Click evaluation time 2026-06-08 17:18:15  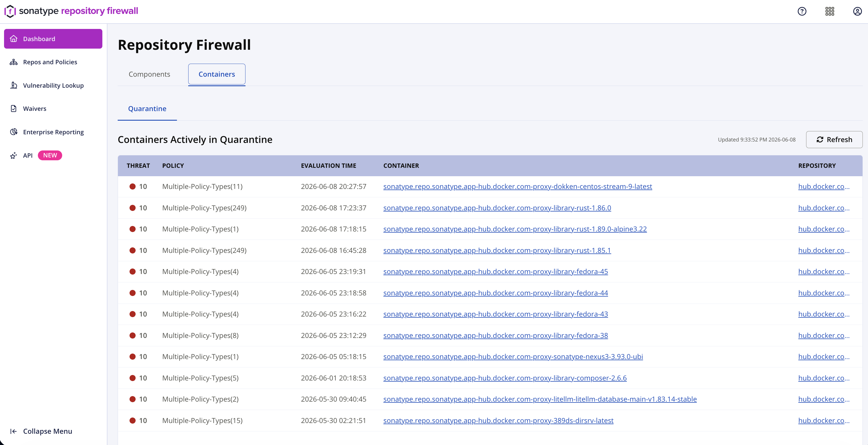click(333, 229)
